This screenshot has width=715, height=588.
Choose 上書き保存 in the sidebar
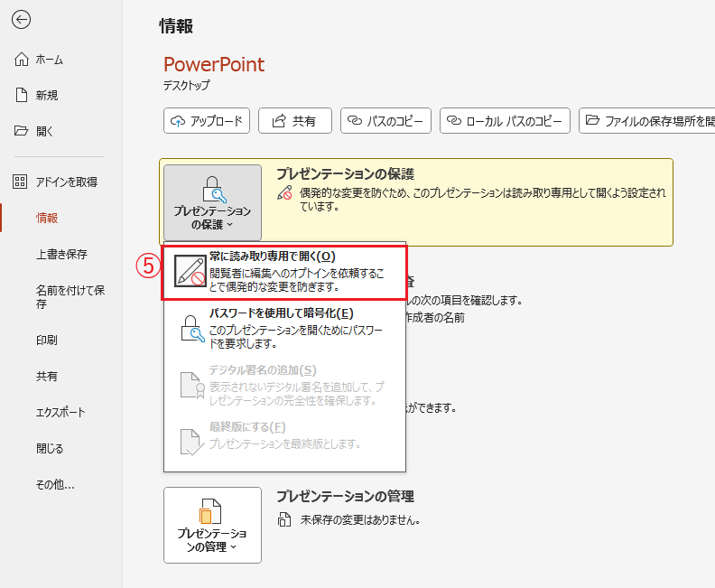point(61,254)
